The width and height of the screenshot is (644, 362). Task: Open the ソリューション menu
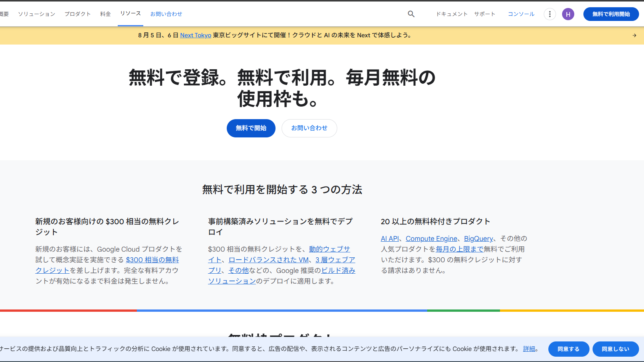(x=37, y=14)
